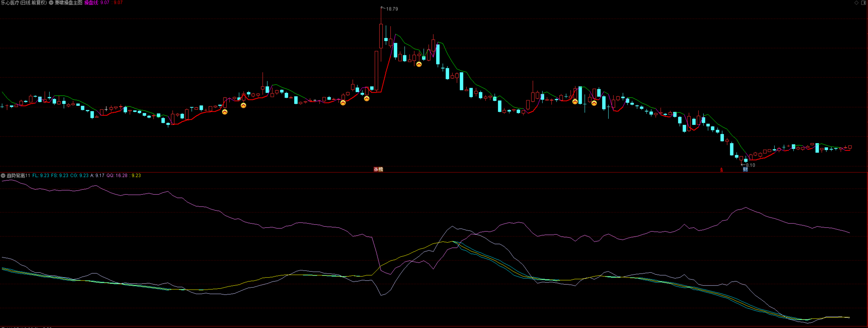
Task: Click the 18.79 high price label
Action: pos(392,9)
